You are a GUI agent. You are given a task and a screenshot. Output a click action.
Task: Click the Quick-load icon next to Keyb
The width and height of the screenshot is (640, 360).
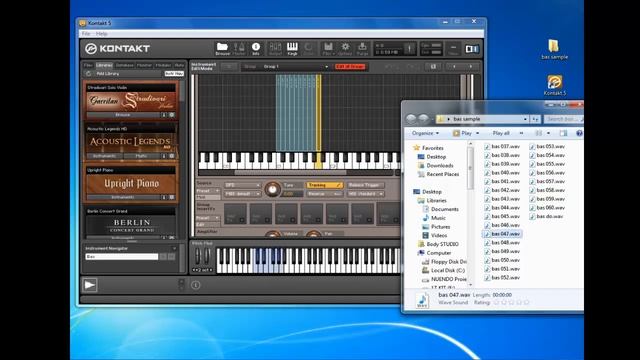coord(309,49)
